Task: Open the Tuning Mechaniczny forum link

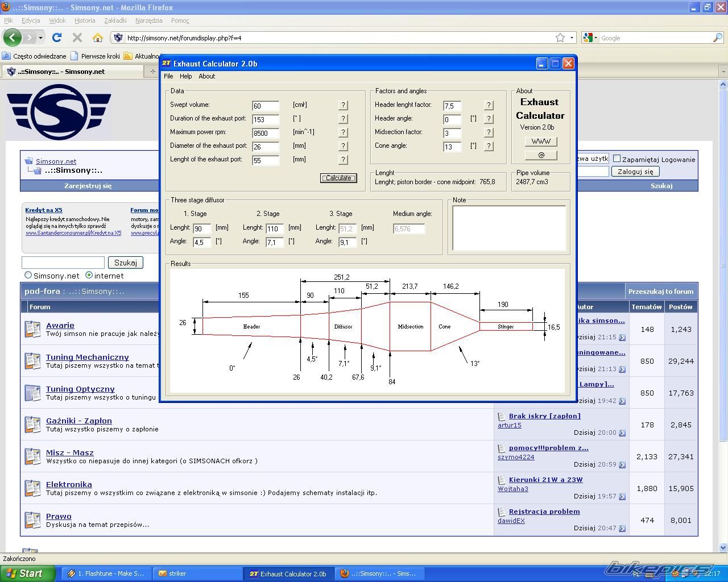Action: (88, 357)
